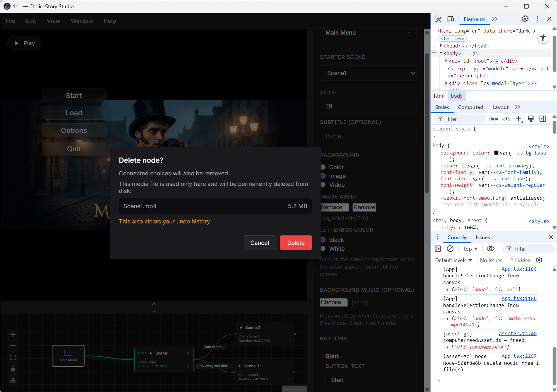Switch to the Issues tab
This screenshot has width=557, height=392.
pos(483,237)
